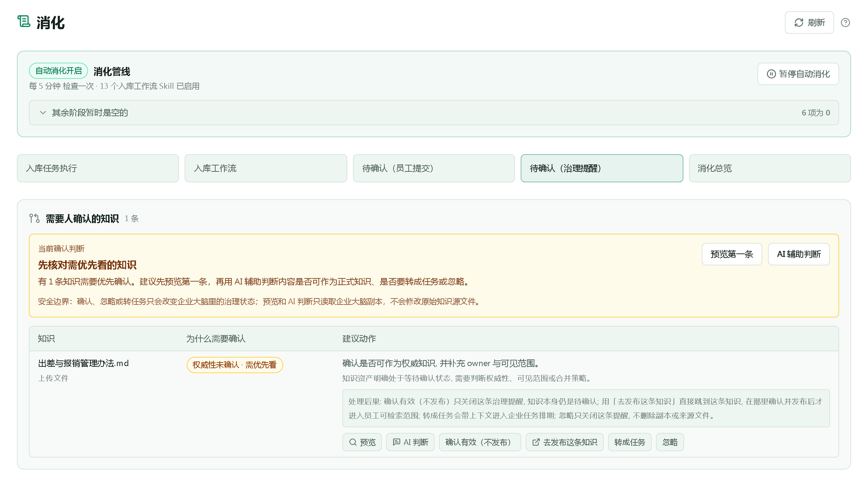Click the 为什么需要确认 column header
The image size is (868, 478).
[x=216, y=339]
